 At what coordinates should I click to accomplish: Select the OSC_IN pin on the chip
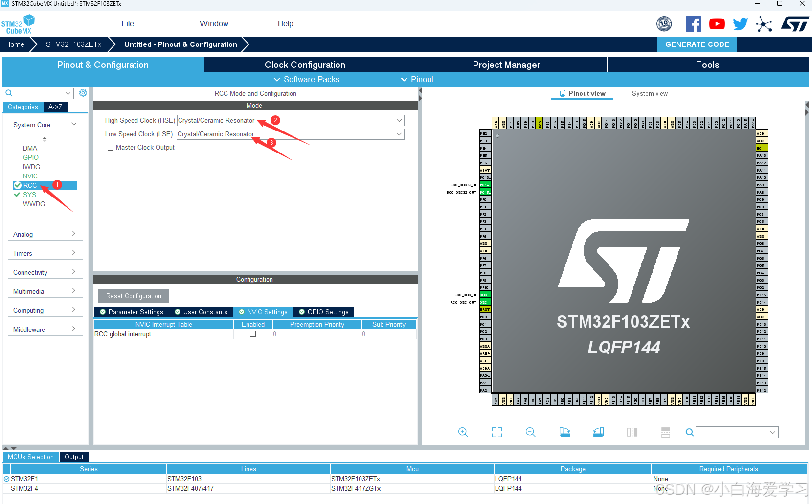point(485,295)
